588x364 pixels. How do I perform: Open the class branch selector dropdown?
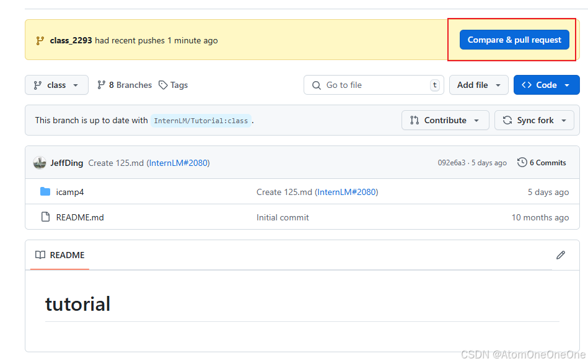56,85
